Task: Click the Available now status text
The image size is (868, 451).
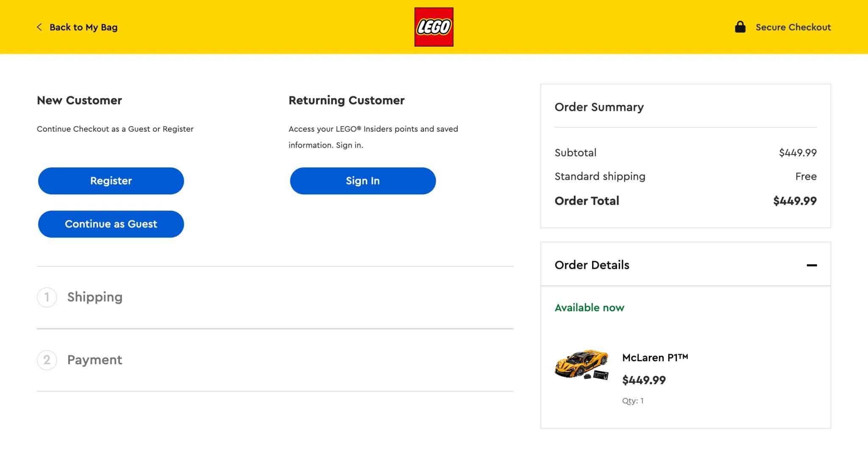Action: 589,307
